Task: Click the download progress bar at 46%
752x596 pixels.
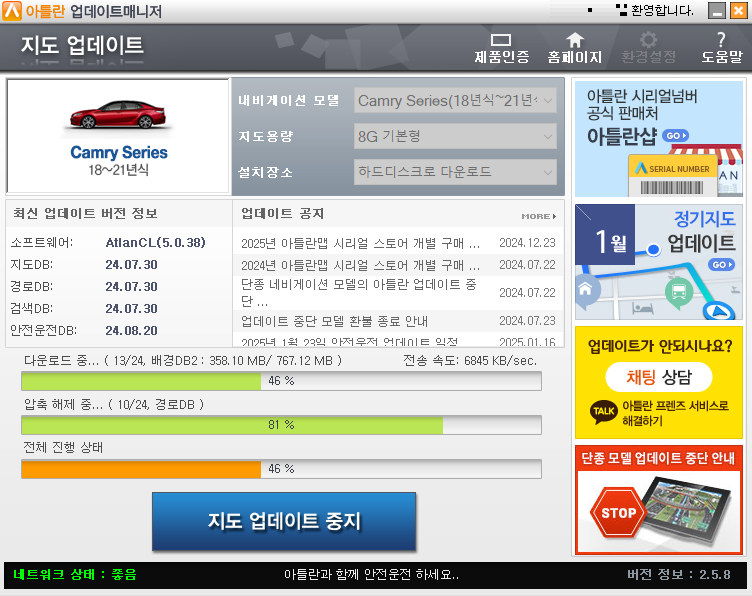Action: pyautogui.click(x=282, y=381)
